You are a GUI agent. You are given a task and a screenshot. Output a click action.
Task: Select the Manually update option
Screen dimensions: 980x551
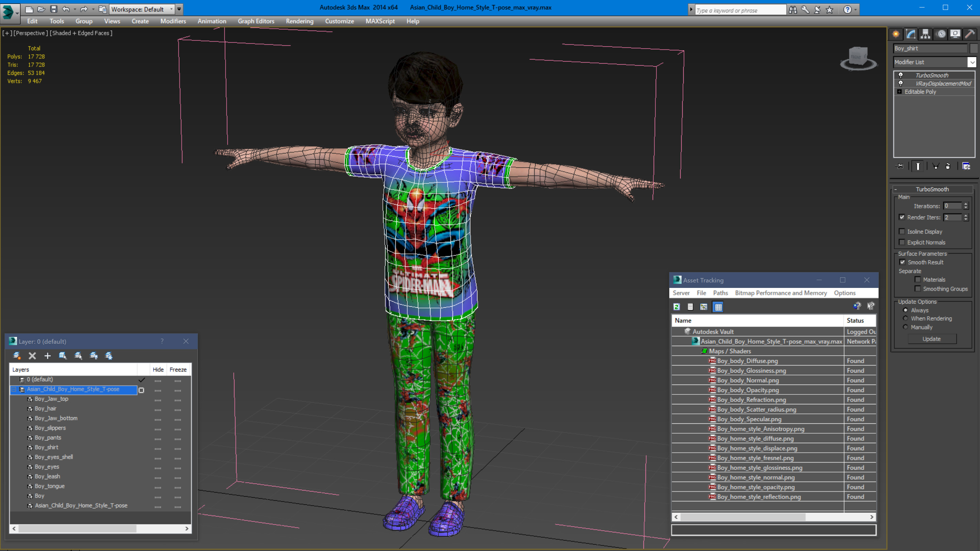905,327
